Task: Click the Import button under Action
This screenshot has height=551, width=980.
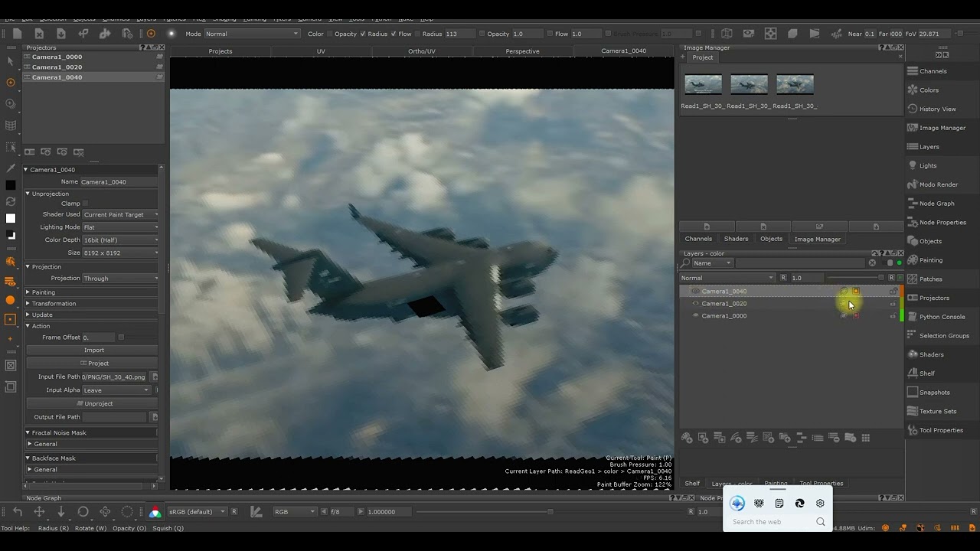Action: tap(94, 350)
